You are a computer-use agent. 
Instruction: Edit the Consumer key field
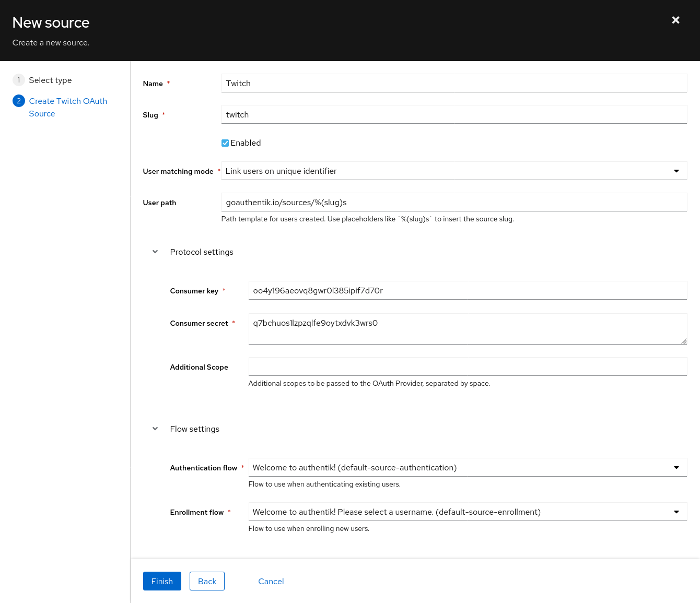point(468,290)
